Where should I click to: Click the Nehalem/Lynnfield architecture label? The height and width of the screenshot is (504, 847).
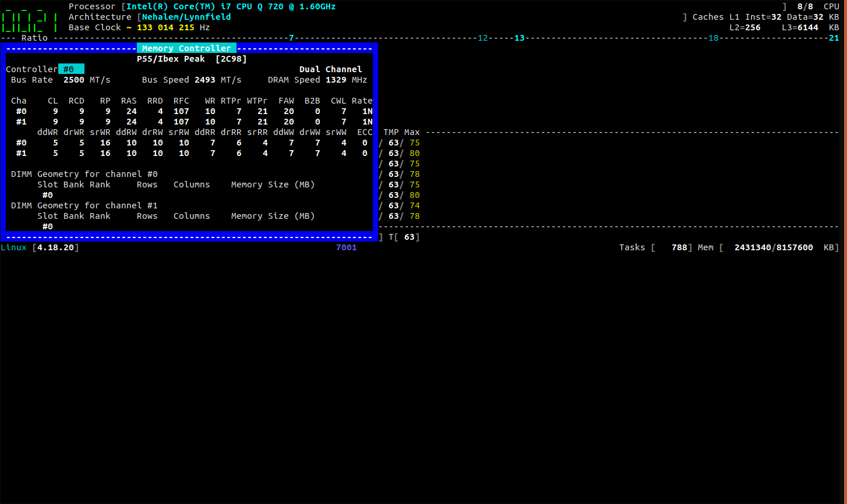coord(185,17)
